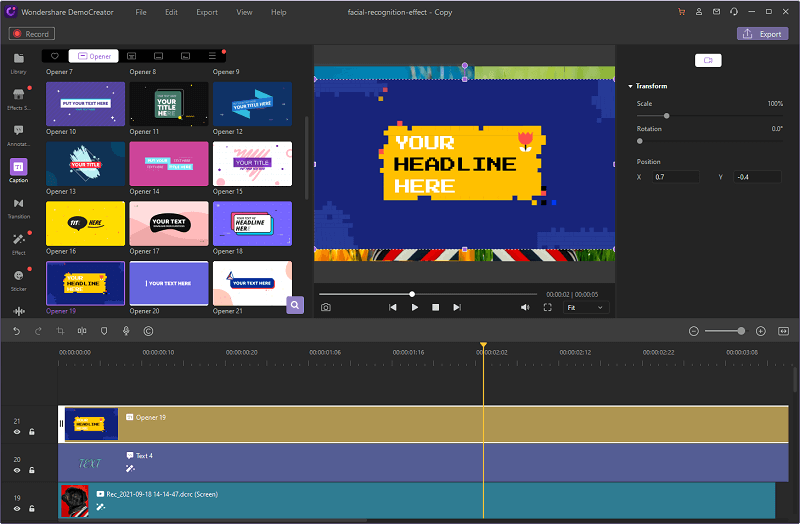Lock track 21
The height and width of the screenshot is (524, 800).
click(32, 432)
